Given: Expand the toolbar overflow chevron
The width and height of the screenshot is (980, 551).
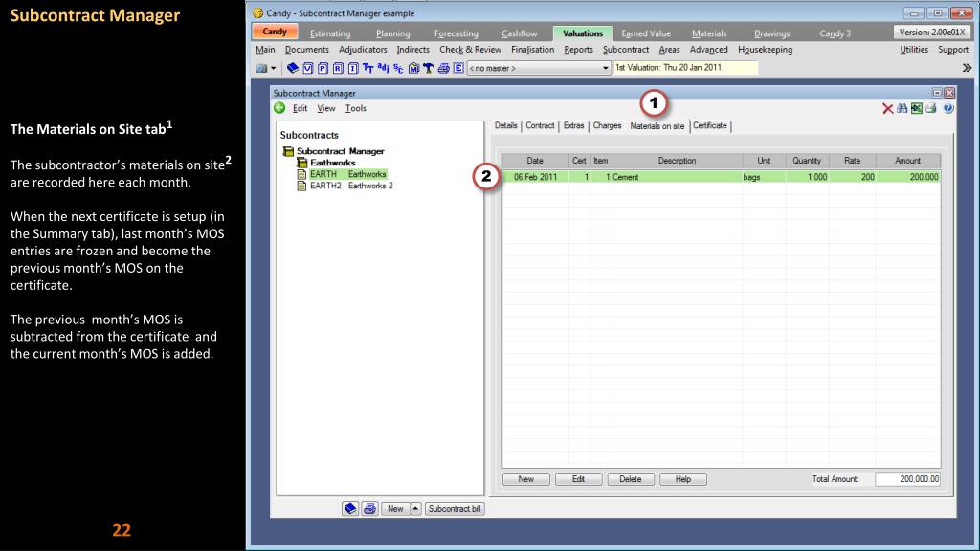Looking at the screenshot, I should click(967, 68).
